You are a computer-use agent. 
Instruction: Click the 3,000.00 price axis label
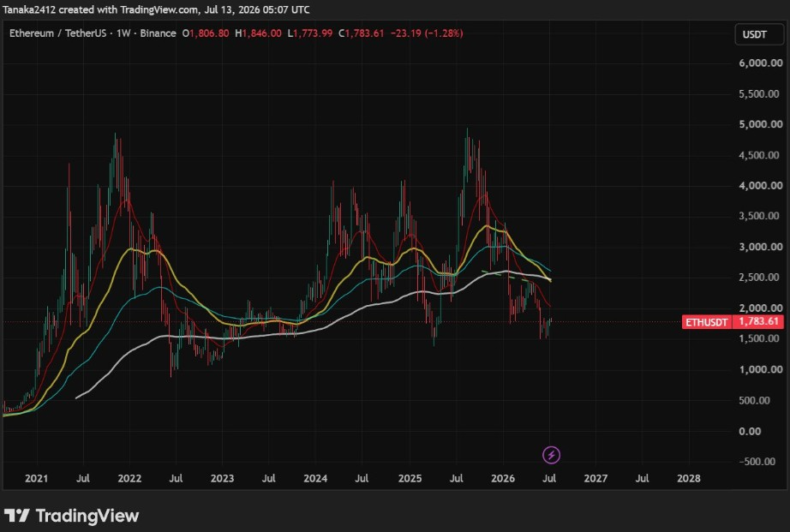(x=761, y=247)
